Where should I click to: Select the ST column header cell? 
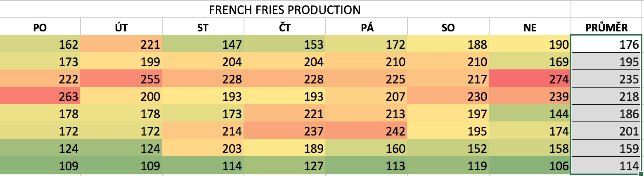coord(203,28)
